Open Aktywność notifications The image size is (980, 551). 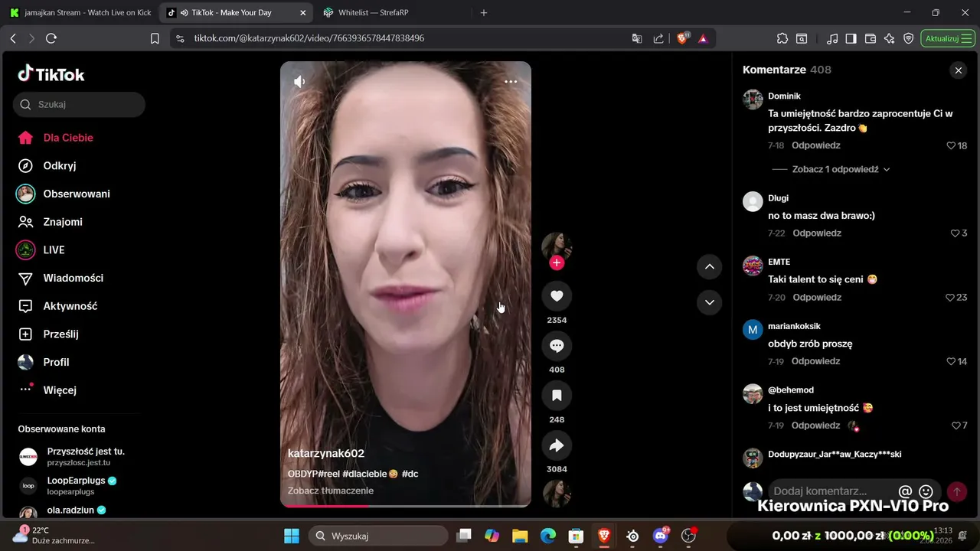57,306
